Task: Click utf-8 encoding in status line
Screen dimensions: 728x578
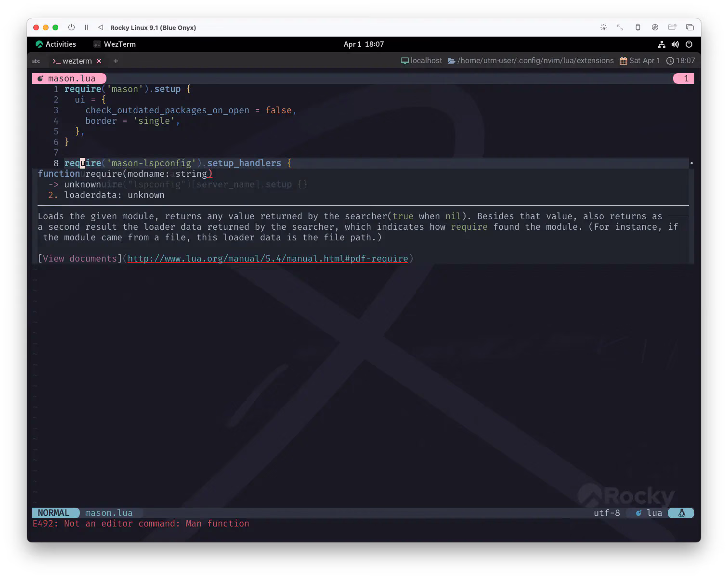Action: (x=607, y=513)
